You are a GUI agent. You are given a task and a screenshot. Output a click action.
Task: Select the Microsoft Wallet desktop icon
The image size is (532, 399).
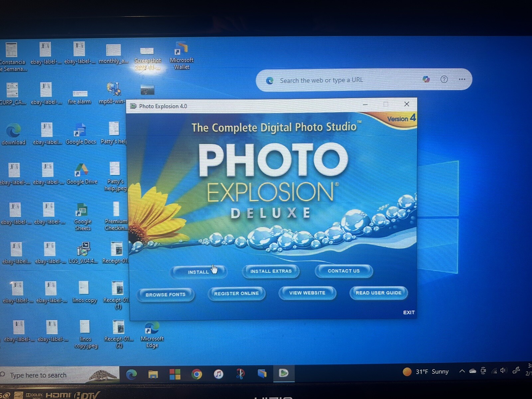(182, 55)
